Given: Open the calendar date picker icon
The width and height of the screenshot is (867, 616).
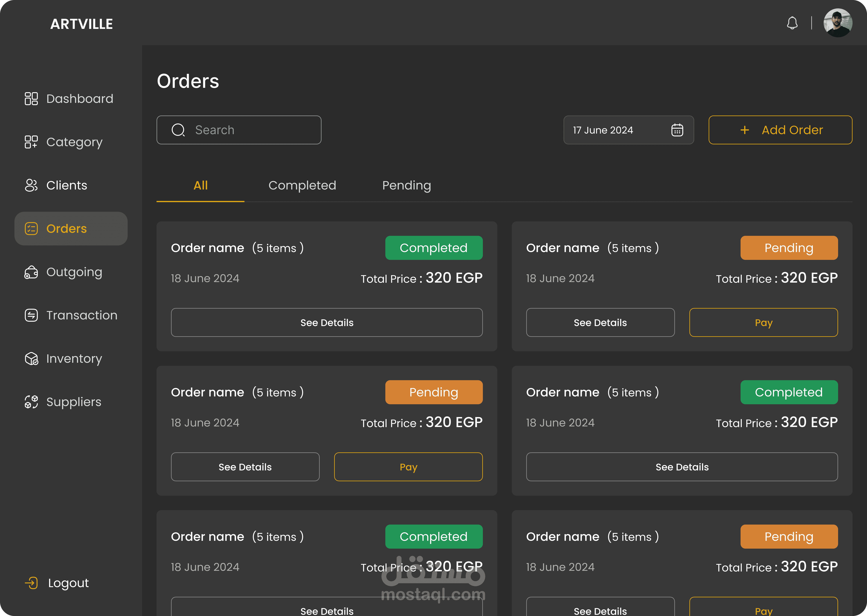Looking at the screenshot, I should pyautogui.click(x=677, y=130).
